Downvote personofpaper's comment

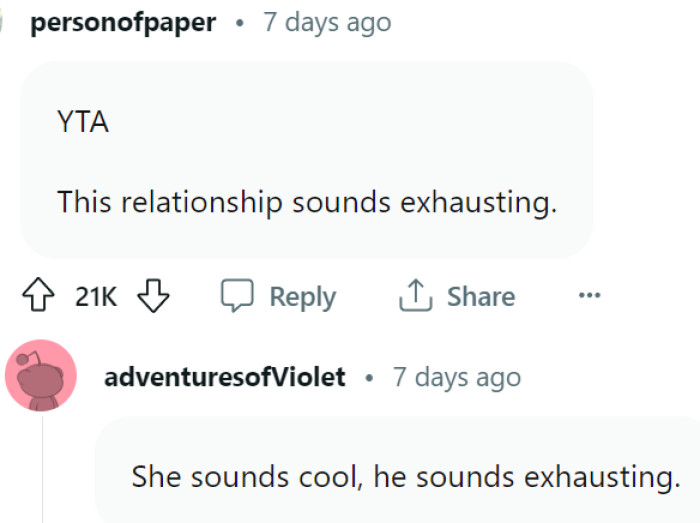[x=153, y=296]
